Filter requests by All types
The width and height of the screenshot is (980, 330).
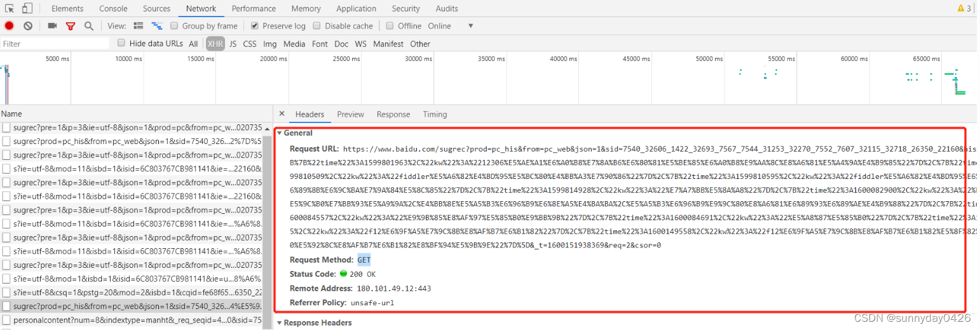[x=193, y=44]
